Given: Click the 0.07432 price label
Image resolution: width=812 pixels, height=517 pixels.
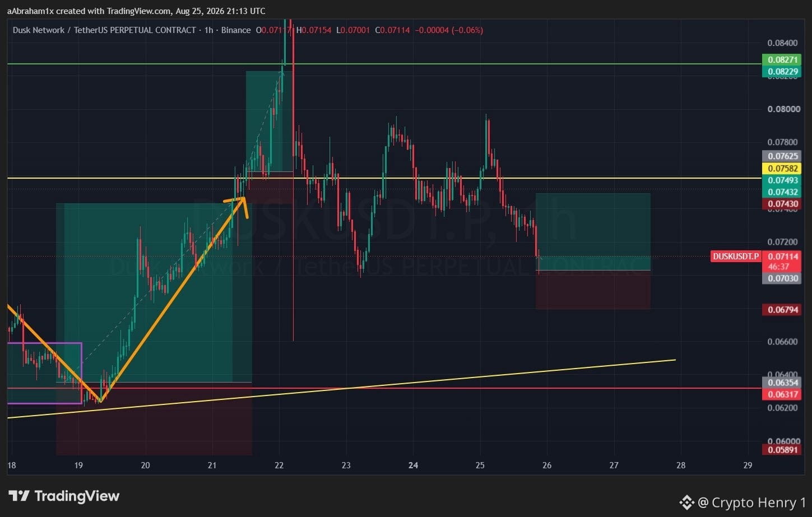Looking at the screenshot, I should coord(783,192).
